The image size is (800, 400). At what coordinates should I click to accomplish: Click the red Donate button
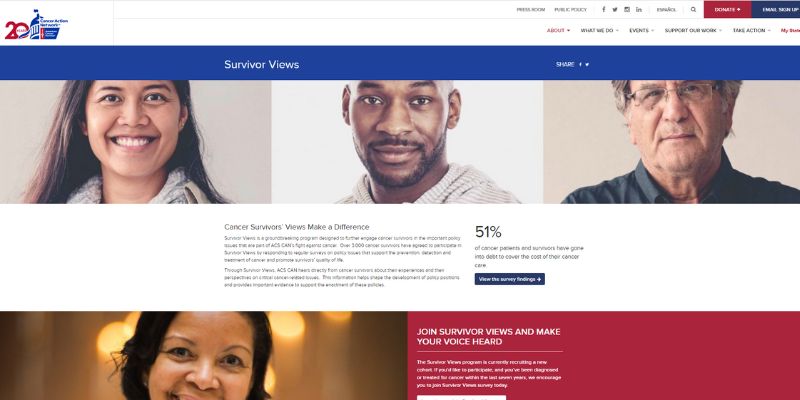pos(727,9)
